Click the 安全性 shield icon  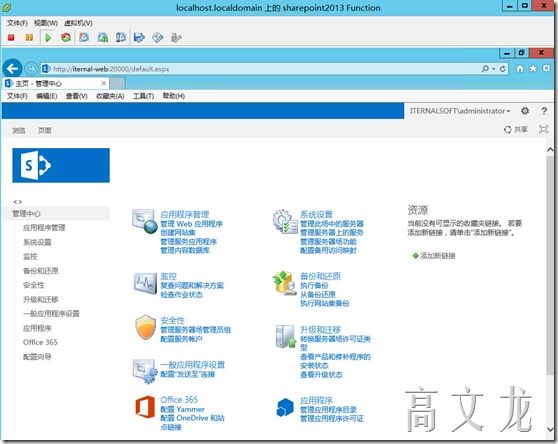pyautogui.click(x=146, y=327)
